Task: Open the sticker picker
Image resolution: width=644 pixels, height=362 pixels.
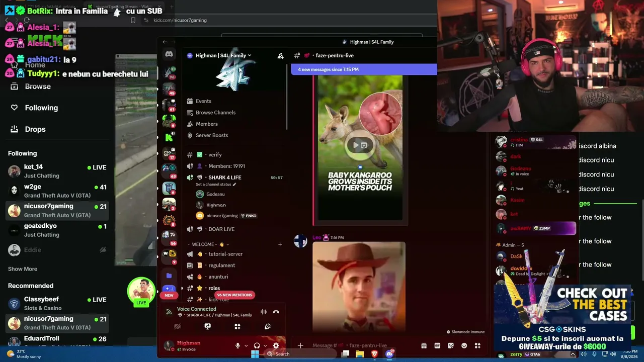Action: (451, 345)
